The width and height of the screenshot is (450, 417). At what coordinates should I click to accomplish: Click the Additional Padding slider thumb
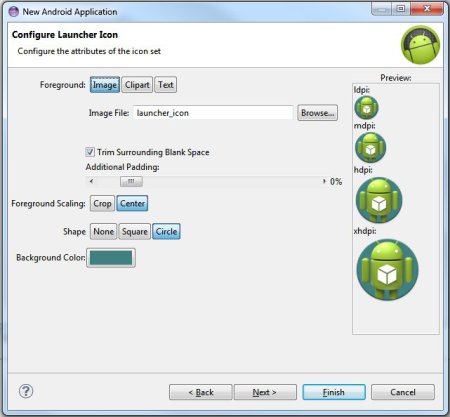point(131,181)
